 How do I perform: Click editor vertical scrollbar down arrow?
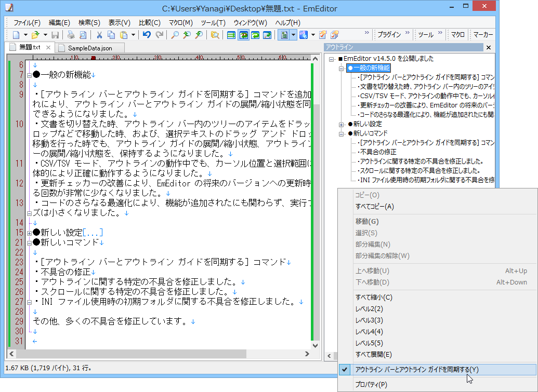pyautogui.click(x=316, y=345)
